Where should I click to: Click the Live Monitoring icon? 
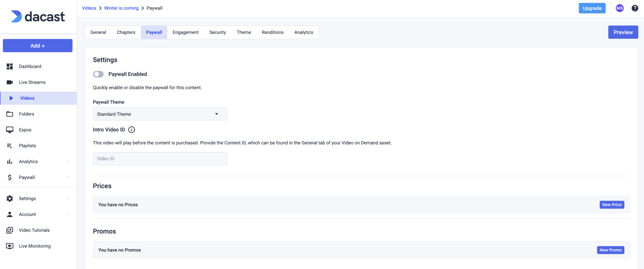click(10, 246)
